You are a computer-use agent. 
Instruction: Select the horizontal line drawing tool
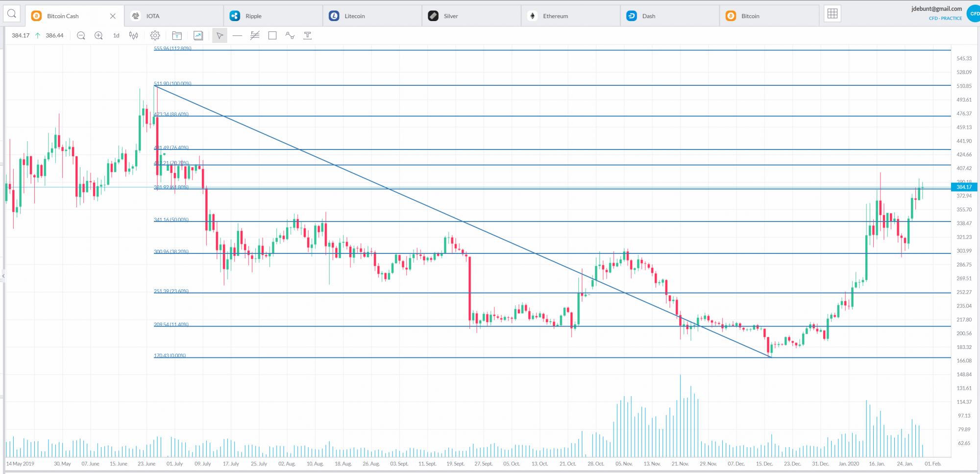tap(237, 35)
